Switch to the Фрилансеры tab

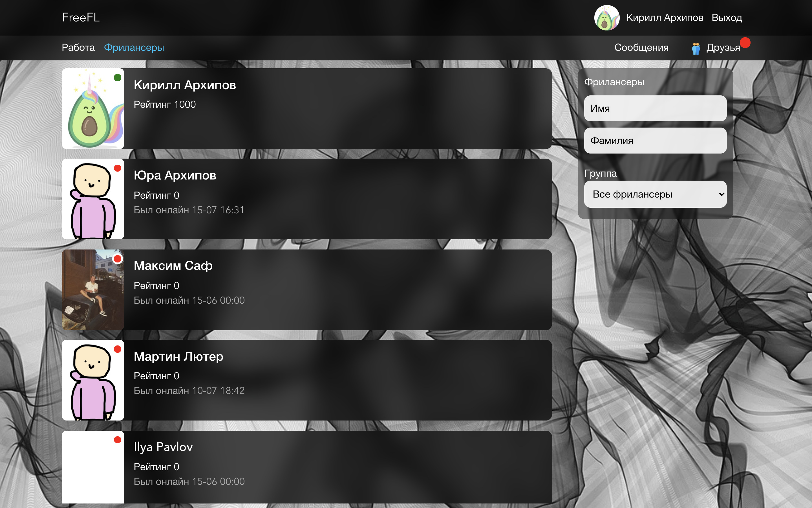click(134, 47)
